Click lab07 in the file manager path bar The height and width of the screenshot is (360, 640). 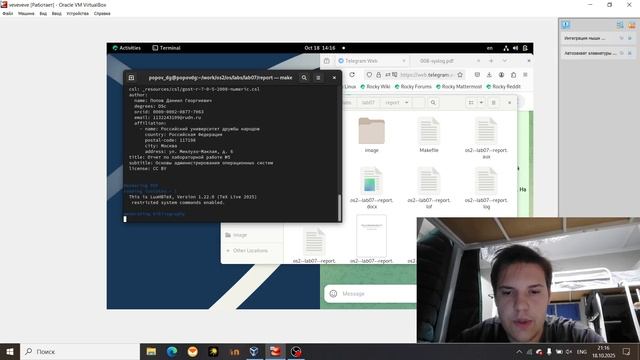click(368, 102)
